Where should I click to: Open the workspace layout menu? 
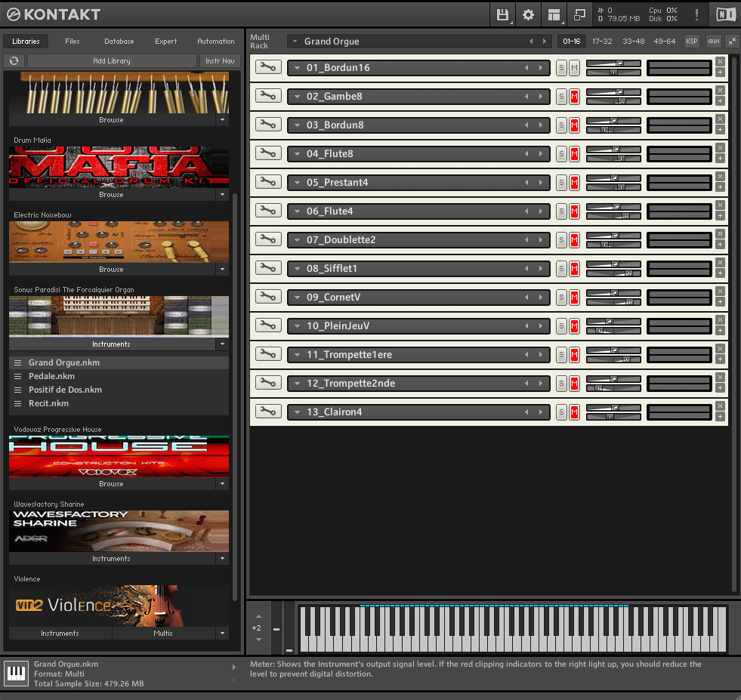point(554,14)
